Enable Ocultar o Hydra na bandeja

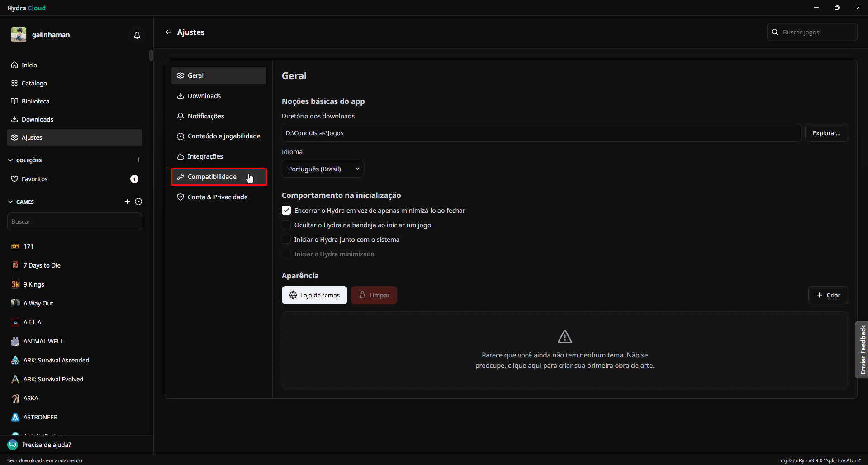click(x=286, y=225)
